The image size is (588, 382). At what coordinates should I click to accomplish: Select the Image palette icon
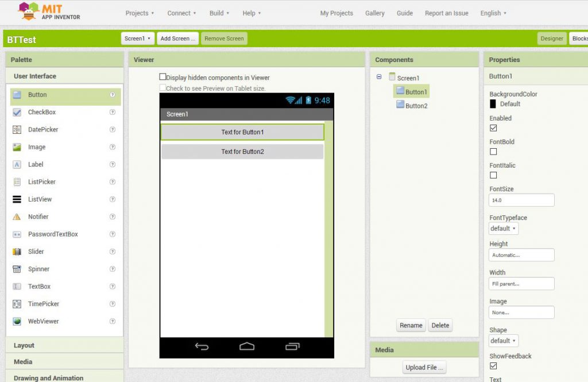(x=17, y=147)
